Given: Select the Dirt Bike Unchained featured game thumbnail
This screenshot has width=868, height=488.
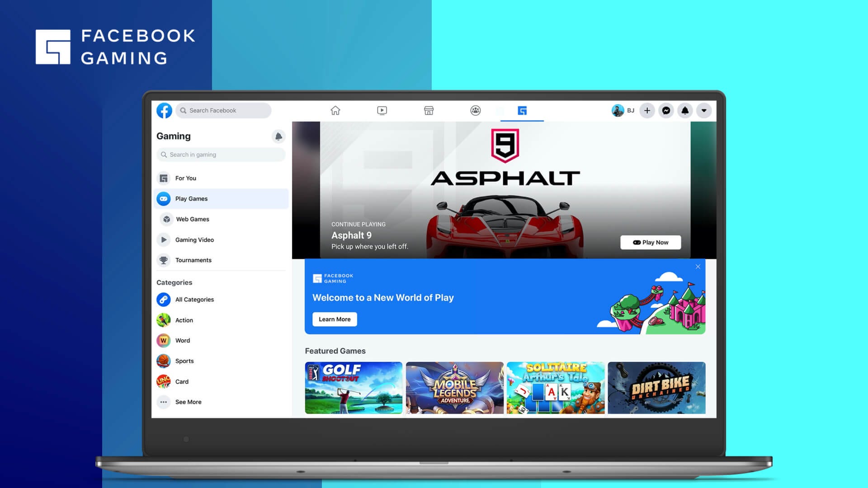Looking at the screenshot, I should (656, 387).
